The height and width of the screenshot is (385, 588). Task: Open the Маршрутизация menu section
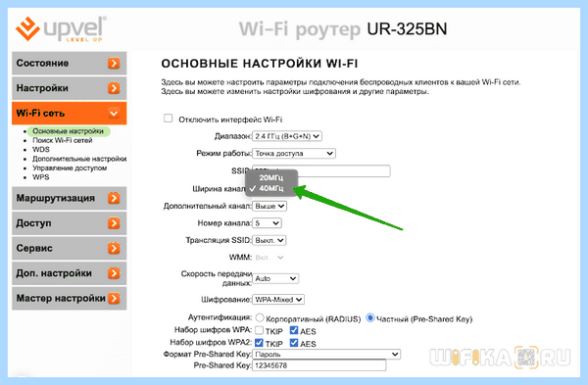point(69,198)
